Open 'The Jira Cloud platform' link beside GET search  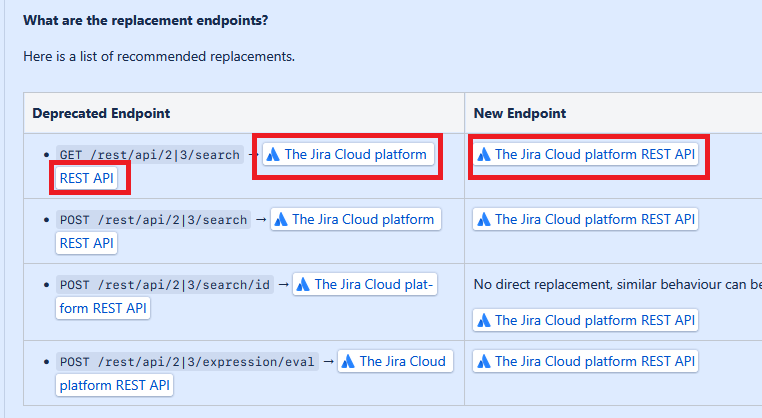click(355, 155)
